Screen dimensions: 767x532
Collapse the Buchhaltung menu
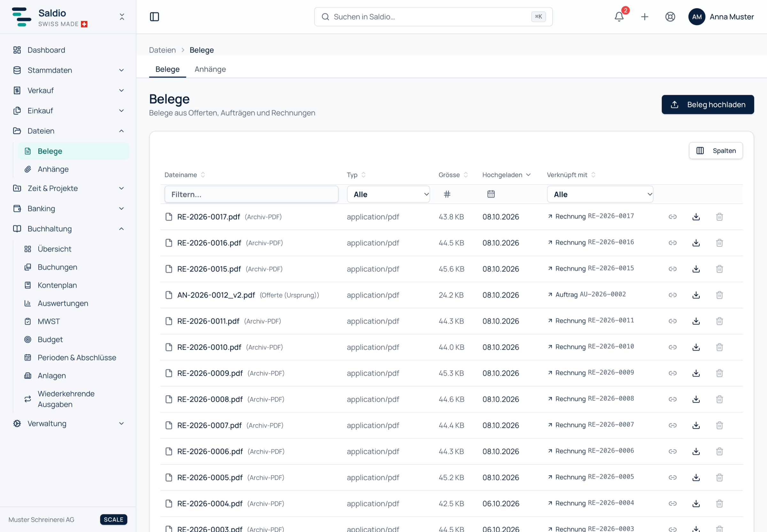click(x=68, y=229)
